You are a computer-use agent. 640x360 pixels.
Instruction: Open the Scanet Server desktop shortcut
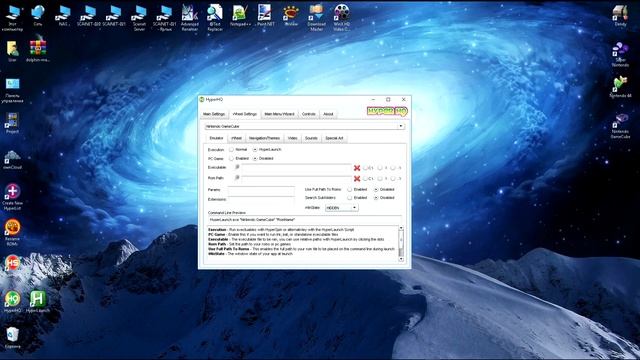(x=139, y=18)
